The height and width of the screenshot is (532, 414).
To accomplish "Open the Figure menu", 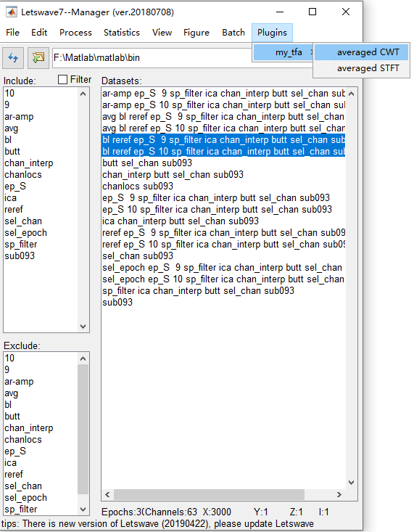I will pyautogui.click(x=196, y=33).
